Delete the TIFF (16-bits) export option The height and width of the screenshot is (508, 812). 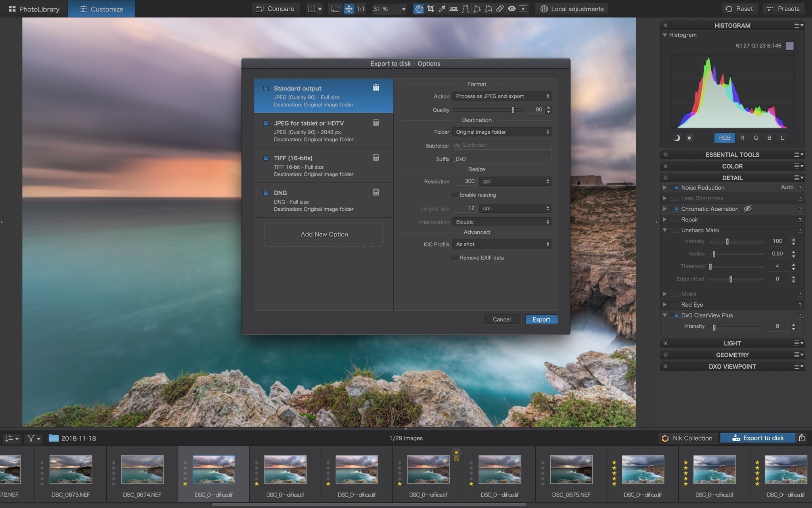point(376,158)
